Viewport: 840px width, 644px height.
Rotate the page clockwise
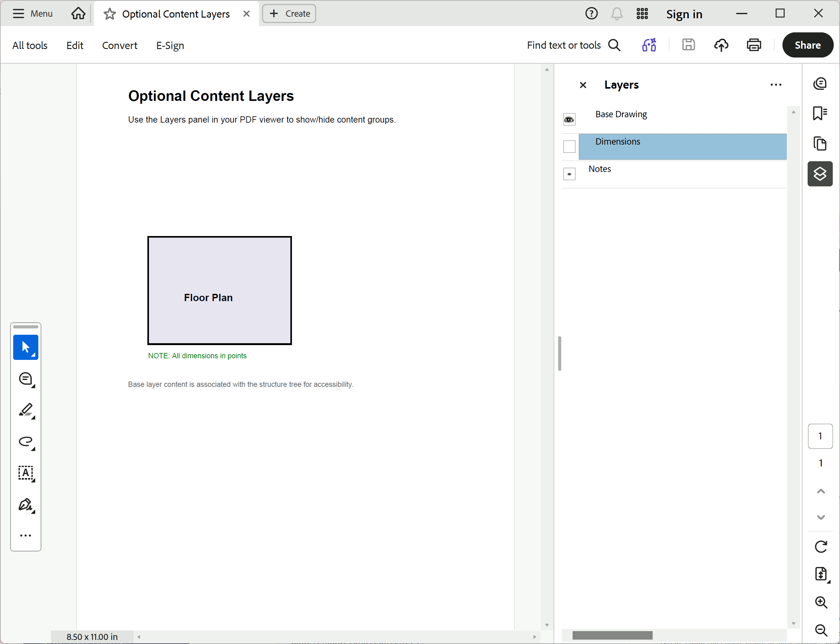click(821, 546)
